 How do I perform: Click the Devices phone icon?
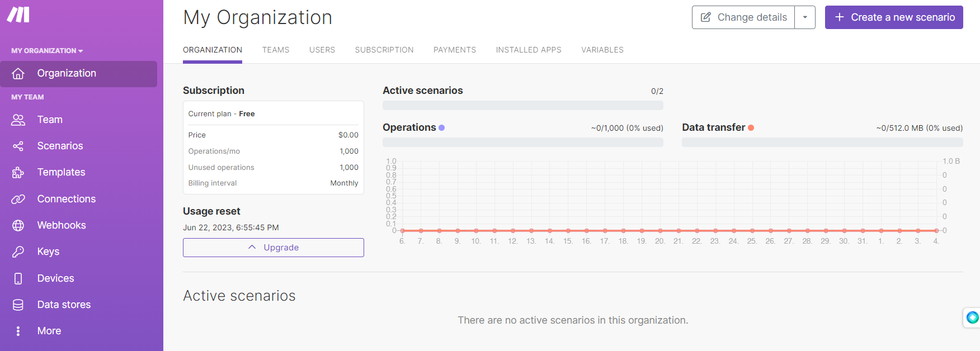point(18,278)
